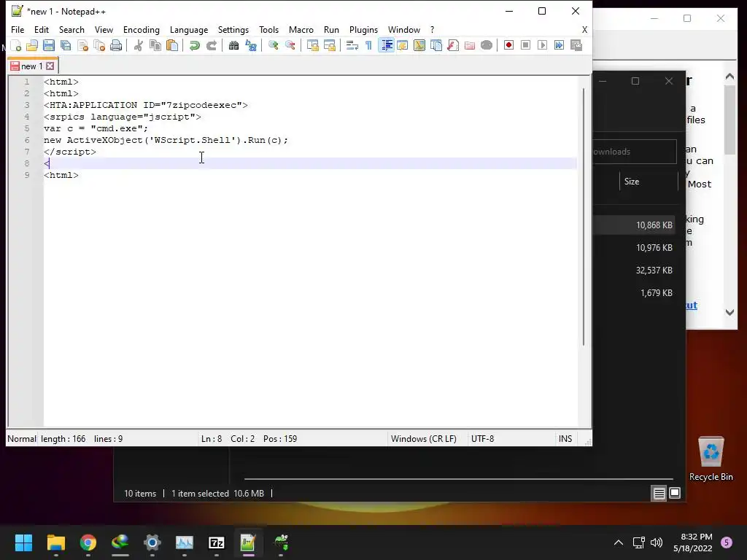The width and height of the screenshot is (747, 560).
Task: Open the Language menu
Action: point(189,29)
